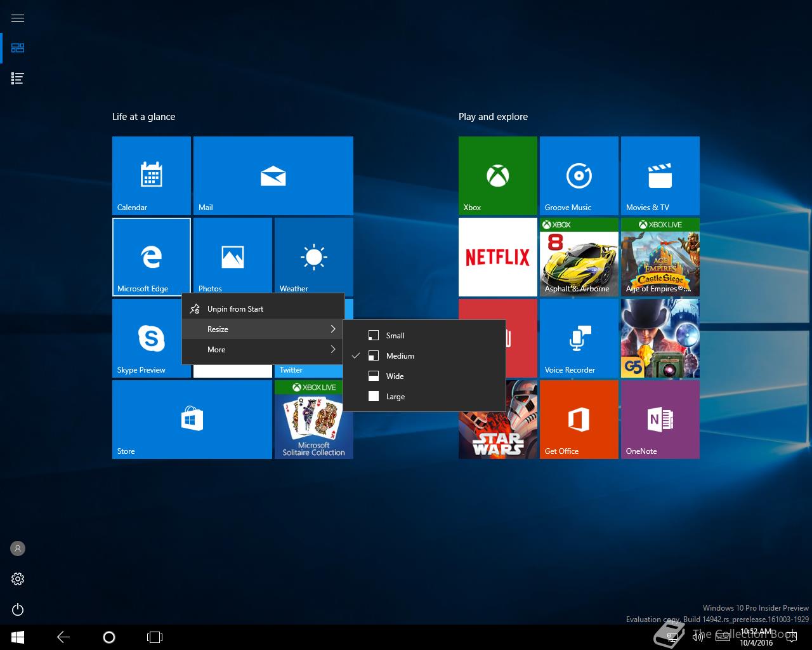Open the Get Office tile
The image size is (812, 650).
point(579,420)
